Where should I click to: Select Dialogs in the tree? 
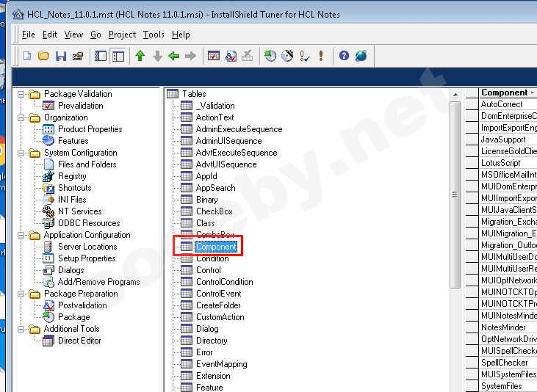pos(71,270)
